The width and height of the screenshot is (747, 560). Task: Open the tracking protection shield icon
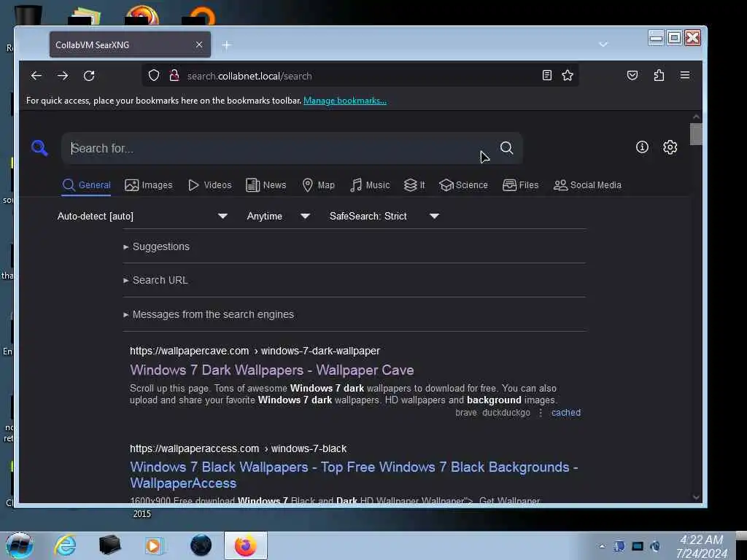point(154,75)
